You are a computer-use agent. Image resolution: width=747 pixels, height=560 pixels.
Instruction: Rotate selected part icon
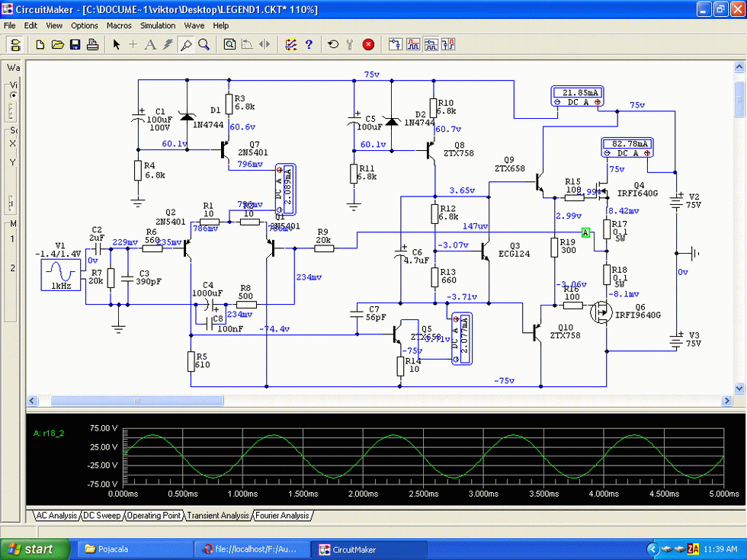[x=247, y=45]
